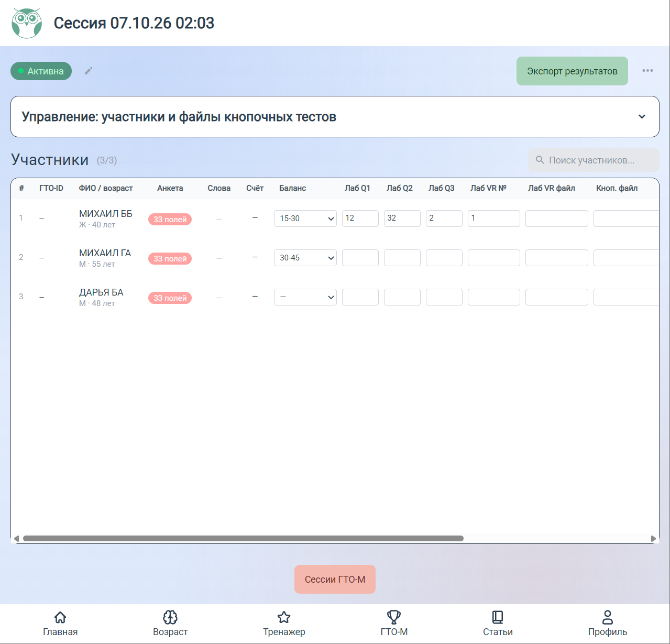
Task: Open the ГТО-М trophy icon
Action: (x=394, y=617)
